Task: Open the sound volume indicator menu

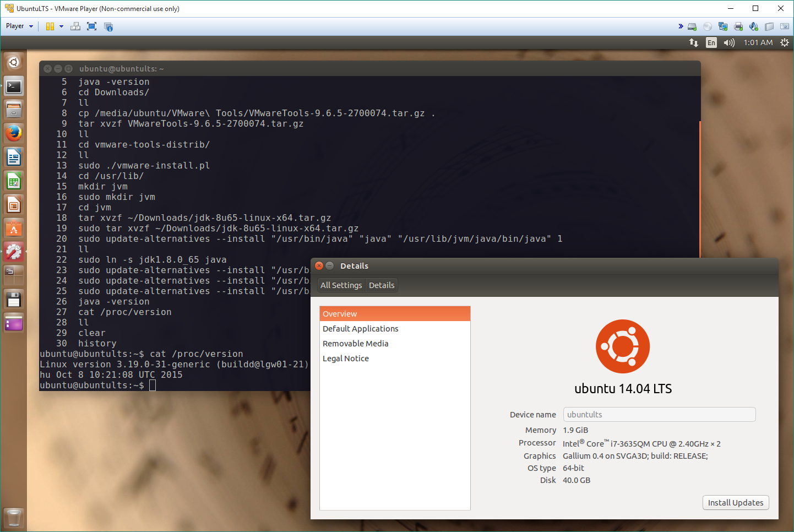Action: [x=730, y=42]
